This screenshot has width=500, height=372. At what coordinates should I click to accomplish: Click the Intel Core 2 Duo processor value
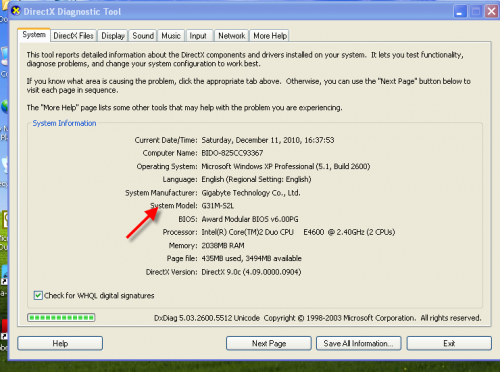(298, 232)
